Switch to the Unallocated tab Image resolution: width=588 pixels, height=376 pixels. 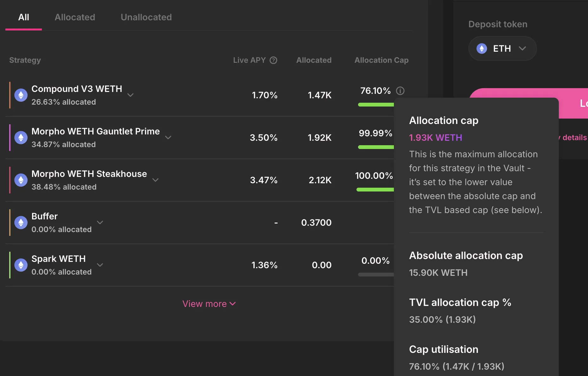click(x=146, y=17)
